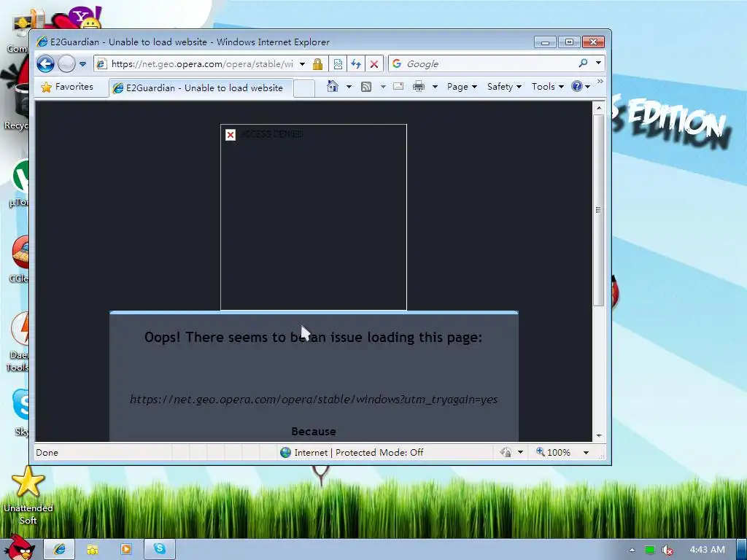747x560 pixels.
Task: Open Skype from the taskbar
Action: [160, 550]
